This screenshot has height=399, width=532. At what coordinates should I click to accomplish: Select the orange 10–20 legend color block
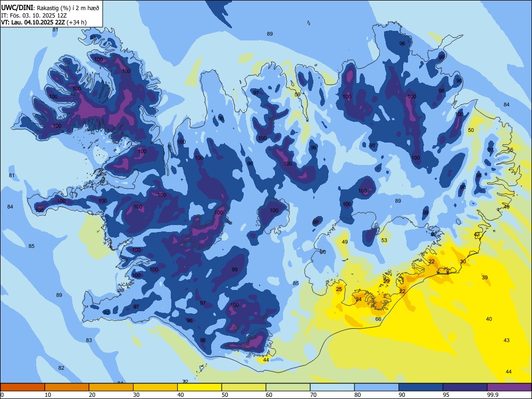click(67, 387)
